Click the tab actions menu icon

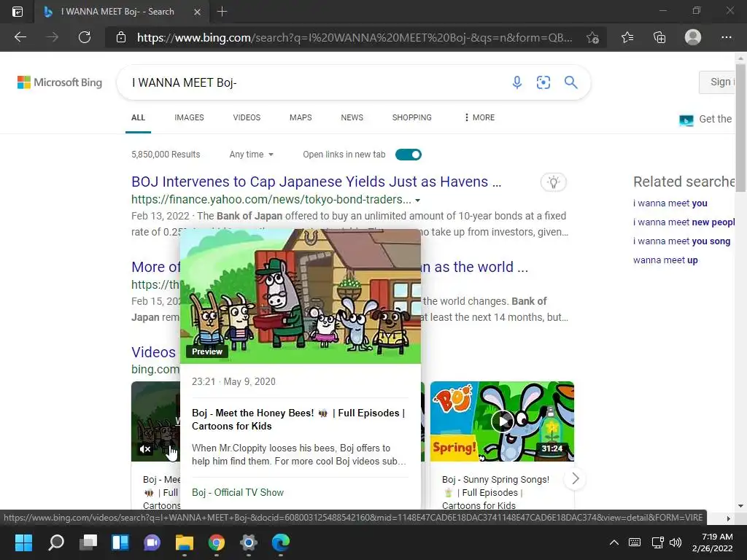[18, 12]
